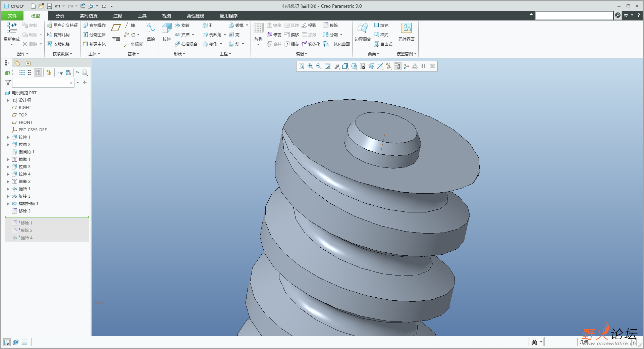Click the 坐标系 button
The image size is (644, 349).
pos(133,44)
